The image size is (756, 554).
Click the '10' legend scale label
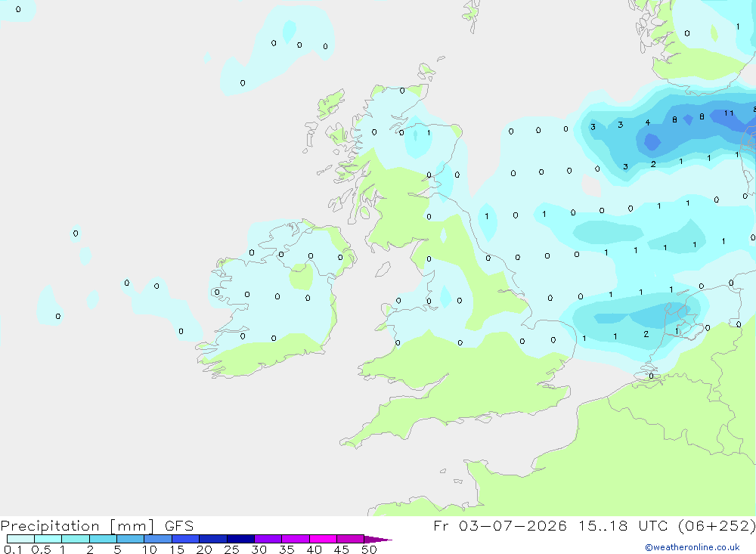coord(150,549)
